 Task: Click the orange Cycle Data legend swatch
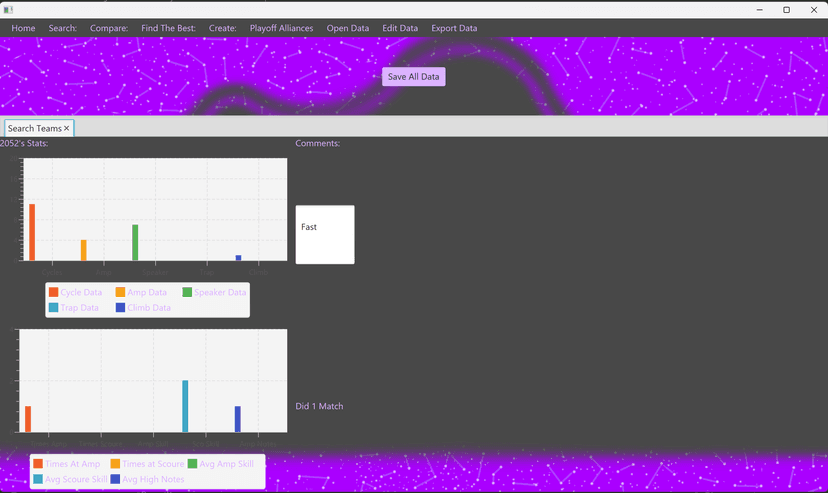point(53,292)
